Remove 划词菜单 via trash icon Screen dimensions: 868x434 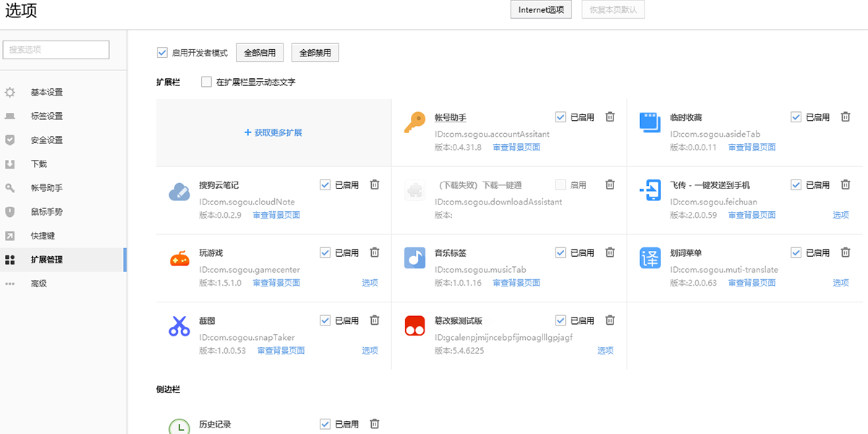coord(846,252)
